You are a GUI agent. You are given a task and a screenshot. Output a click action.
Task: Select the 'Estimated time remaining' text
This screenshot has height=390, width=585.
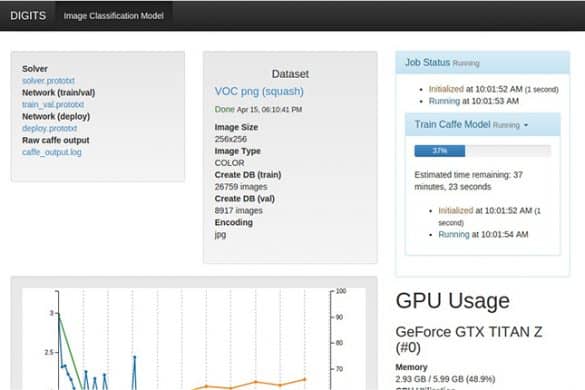pos(468,181)
